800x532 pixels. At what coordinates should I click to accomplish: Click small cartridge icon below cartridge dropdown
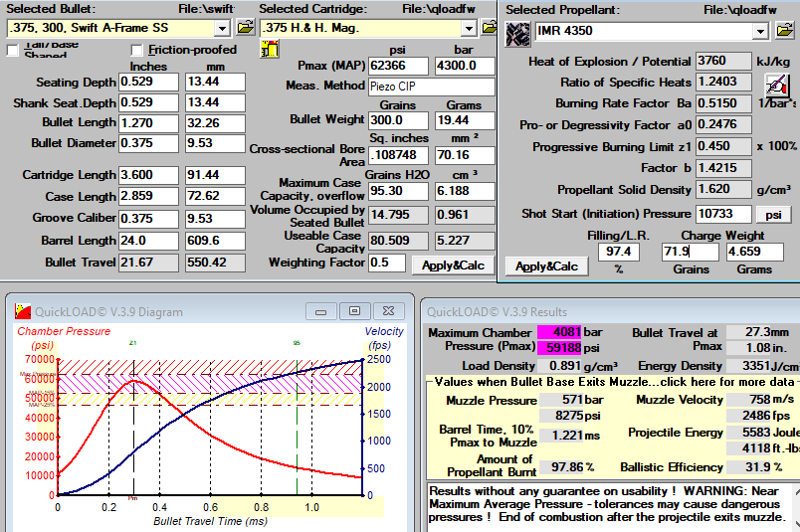pos(268,51)
